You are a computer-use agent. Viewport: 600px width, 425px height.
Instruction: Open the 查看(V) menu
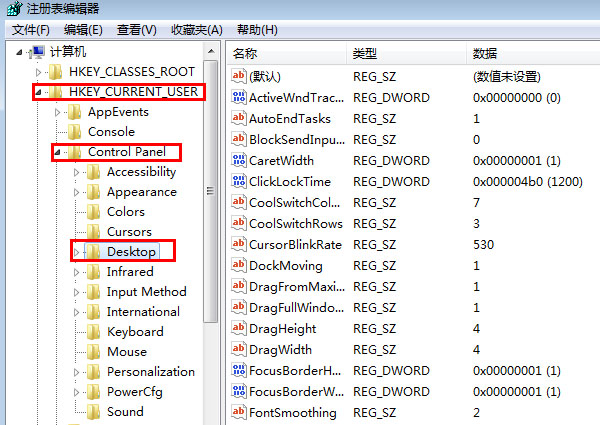coord(135,30)
